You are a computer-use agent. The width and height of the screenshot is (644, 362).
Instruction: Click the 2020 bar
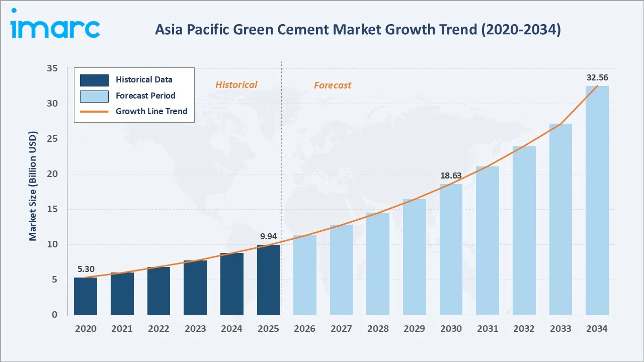click(86, 296)
